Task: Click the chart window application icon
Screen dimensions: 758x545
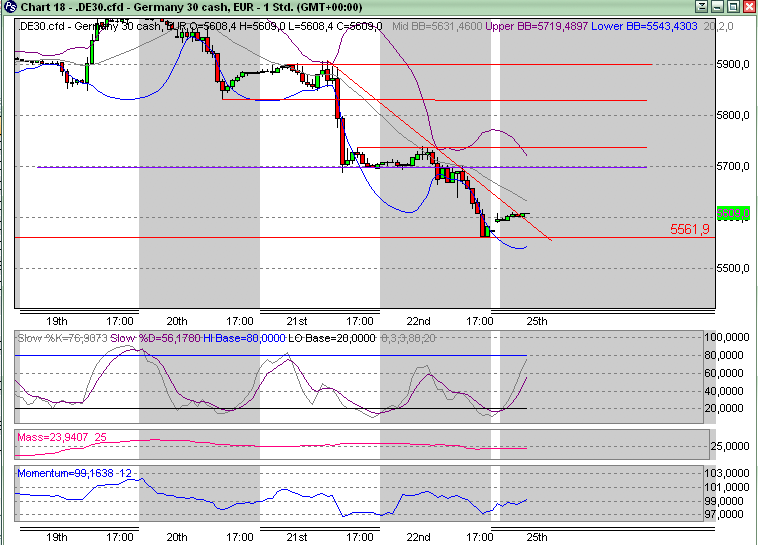Action: (x=9, y=7)
